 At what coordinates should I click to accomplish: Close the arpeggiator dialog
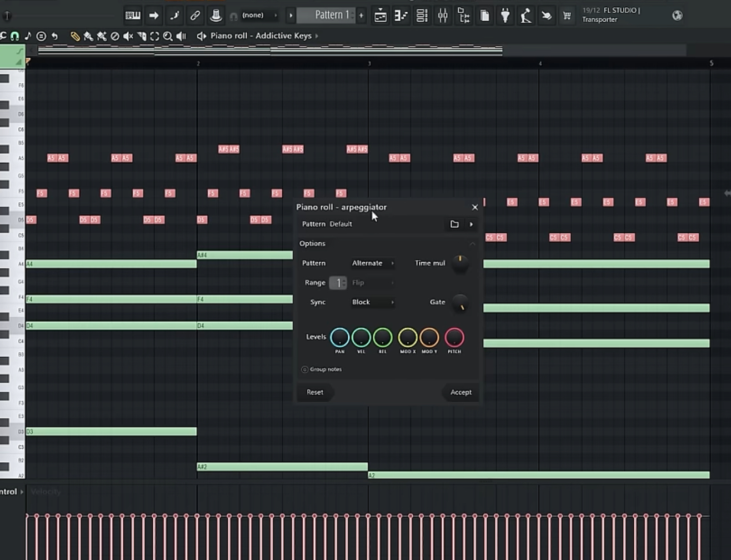(x=475, y=207)
